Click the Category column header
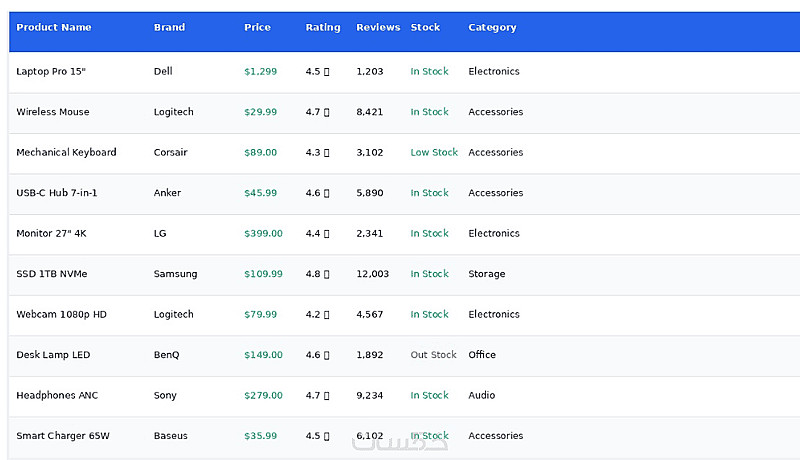800x460 pixels. point(492,28)
